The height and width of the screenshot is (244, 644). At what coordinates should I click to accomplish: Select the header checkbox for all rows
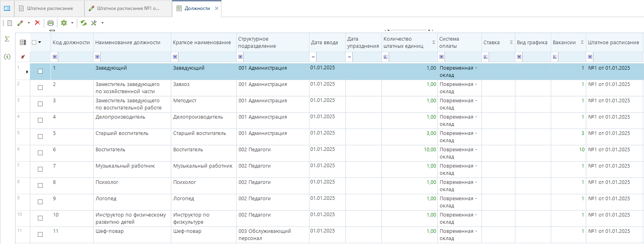click(34, 43)
